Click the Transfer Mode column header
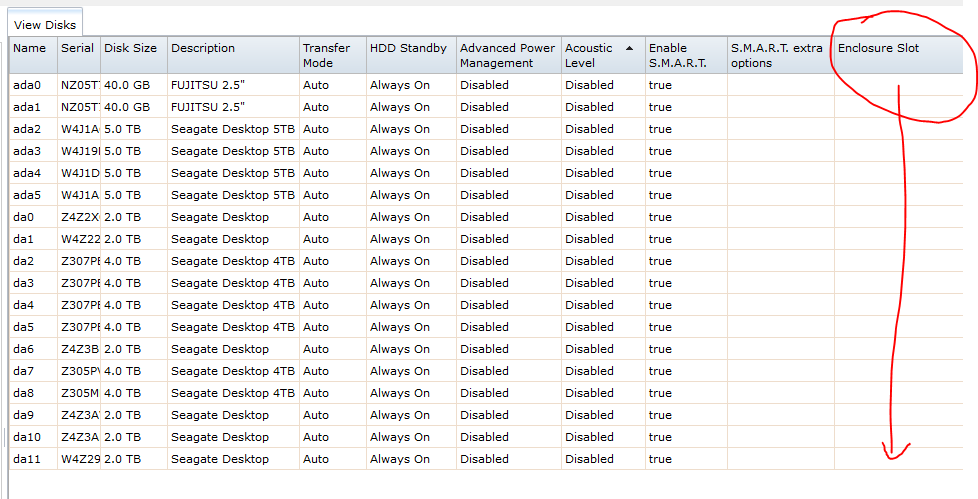The image size is (978, 499). coord(332,56)
